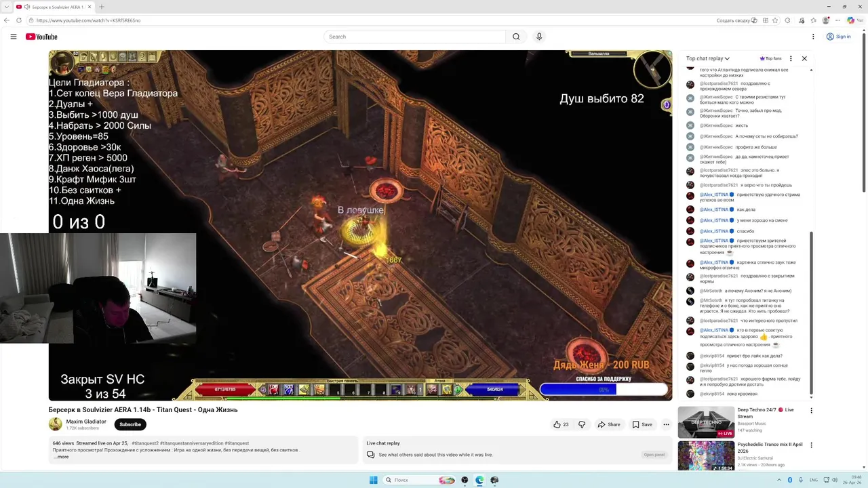868x488 pixels.
Task: Open Psychedelic Trance mix thumbnail
Action: click(x=706, y=455)
